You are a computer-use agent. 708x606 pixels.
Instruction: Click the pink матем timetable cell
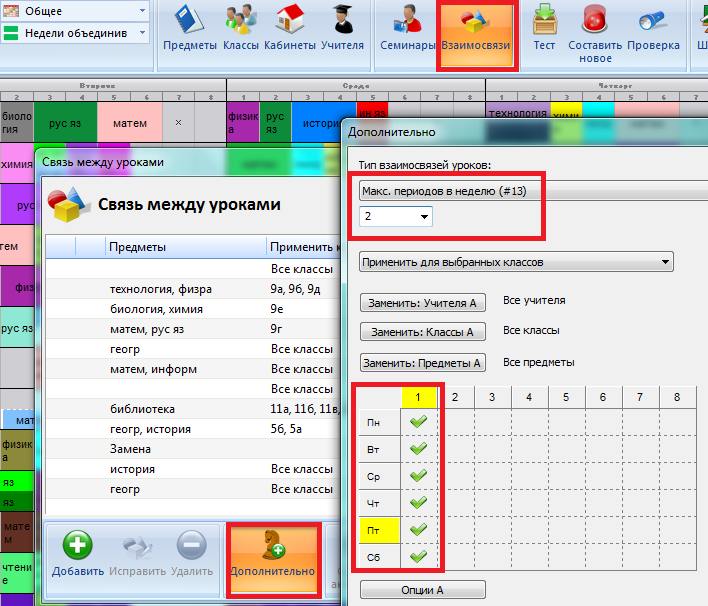(129, 124)
